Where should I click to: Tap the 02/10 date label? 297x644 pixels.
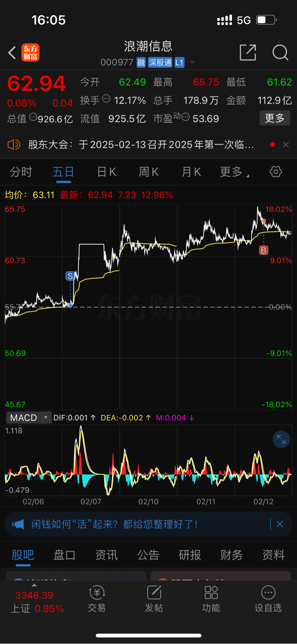pos(148,501)
